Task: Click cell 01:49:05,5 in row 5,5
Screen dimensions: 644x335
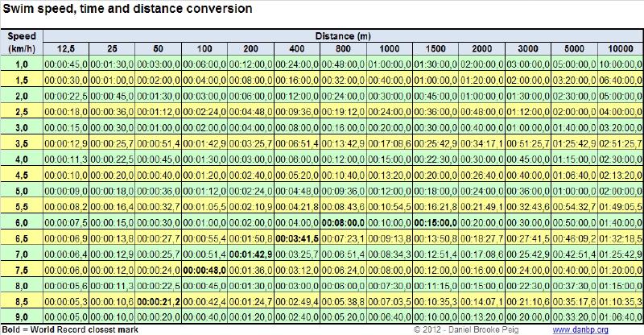Action: tap(621, 206)
